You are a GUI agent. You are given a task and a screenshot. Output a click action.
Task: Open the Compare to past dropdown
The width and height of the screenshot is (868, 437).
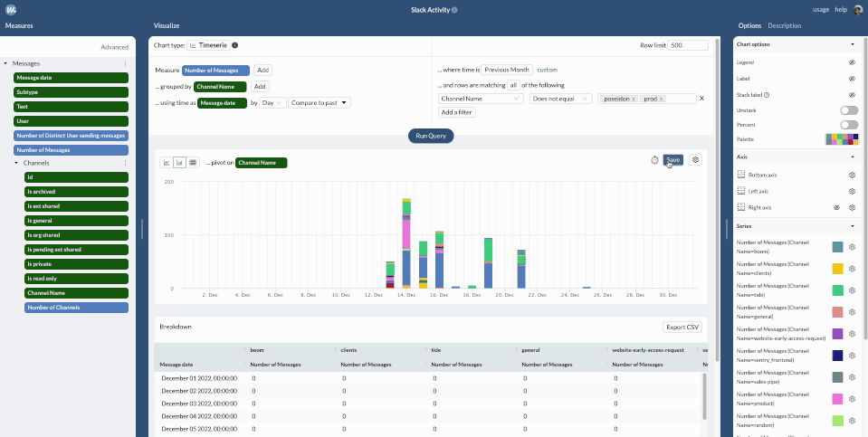click(320, 103)
